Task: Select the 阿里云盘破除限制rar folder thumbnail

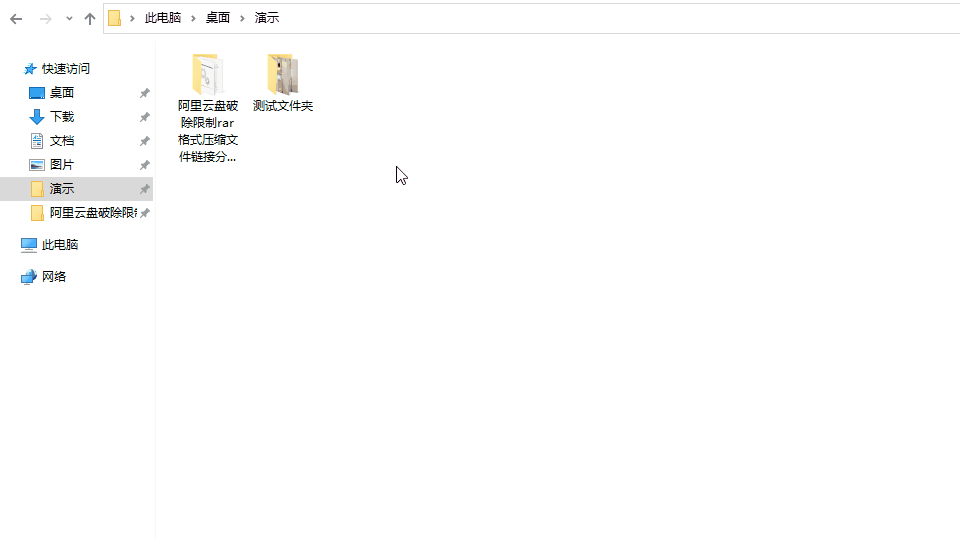Action: tap(208, 74)
